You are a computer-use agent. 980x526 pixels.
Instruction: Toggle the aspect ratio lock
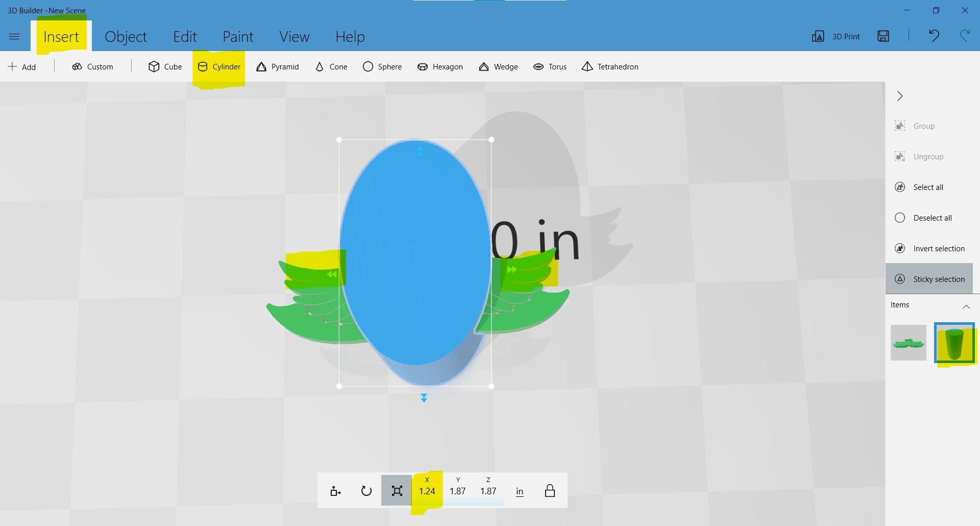point(550,491)
